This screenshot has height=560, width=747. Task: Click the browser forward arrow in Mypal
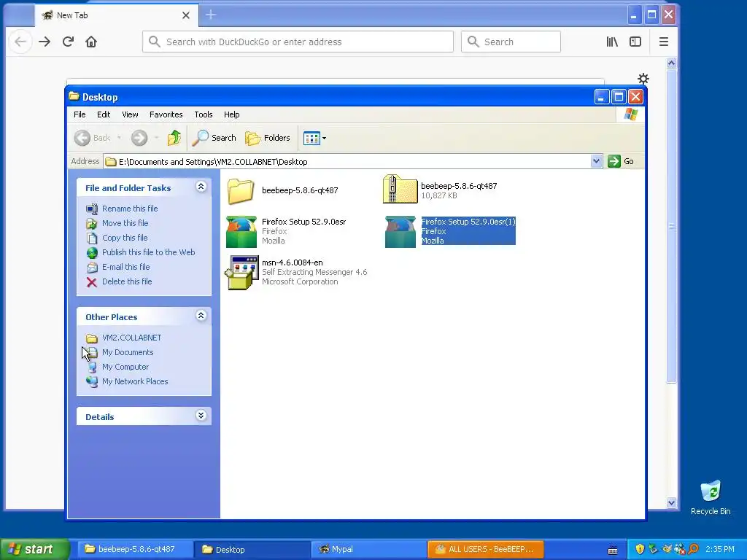pyautogui.click(x=44, y=42)
